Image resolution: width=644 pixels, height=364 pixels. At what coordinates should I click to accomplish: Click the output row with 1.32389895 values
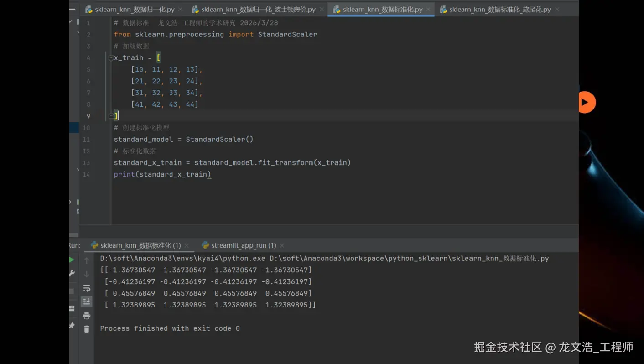(x=210, y=305)
